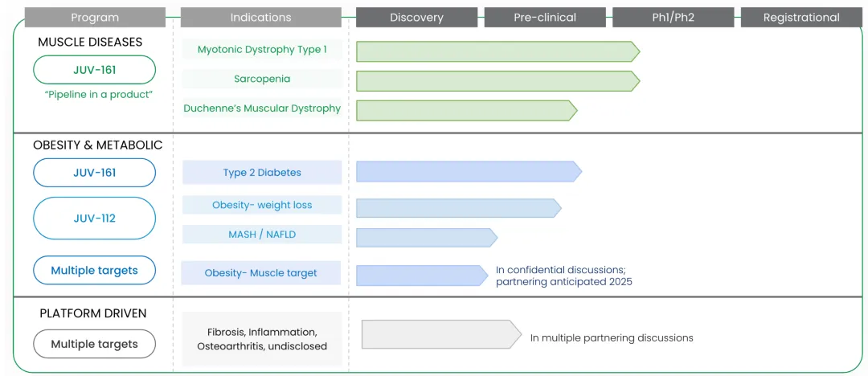The width and height of the screenshot is (868, 376).
Task: Click the gray Multiple targets platform pill
Action: click(x=95, y=344)
